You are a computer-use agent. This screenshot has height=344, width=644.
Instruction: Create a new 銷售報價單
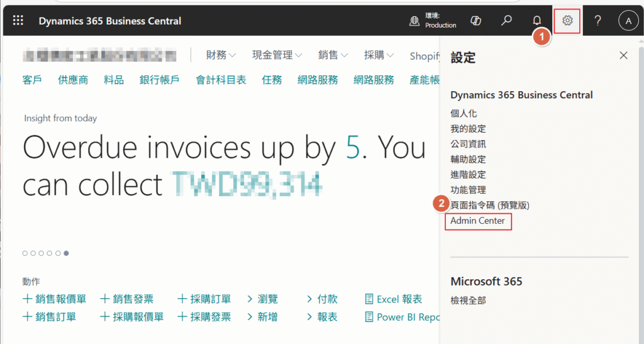(54, 299)
